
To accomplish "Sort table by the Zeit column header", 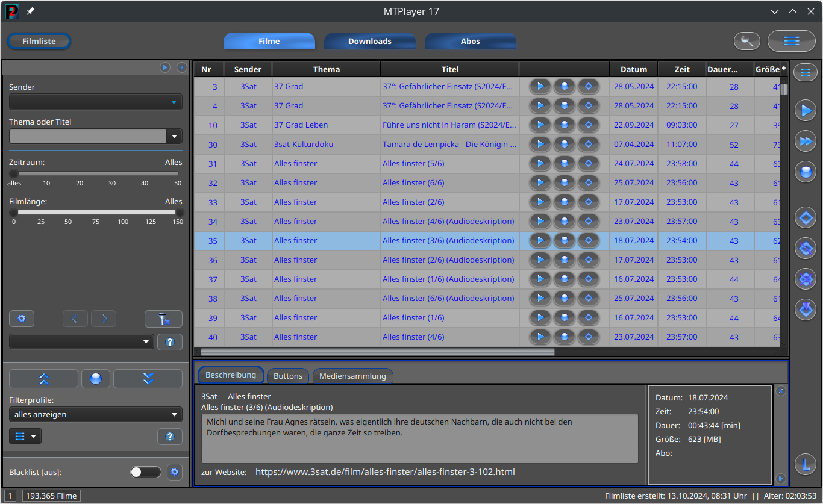I will (682, 69).
